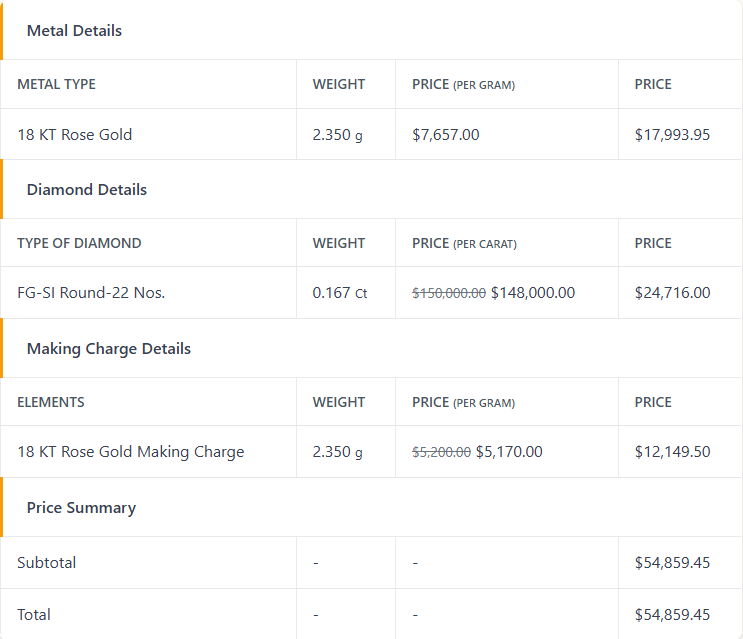
Task: Click the $12,149.50 making charge price
Action: coord(672,452)
